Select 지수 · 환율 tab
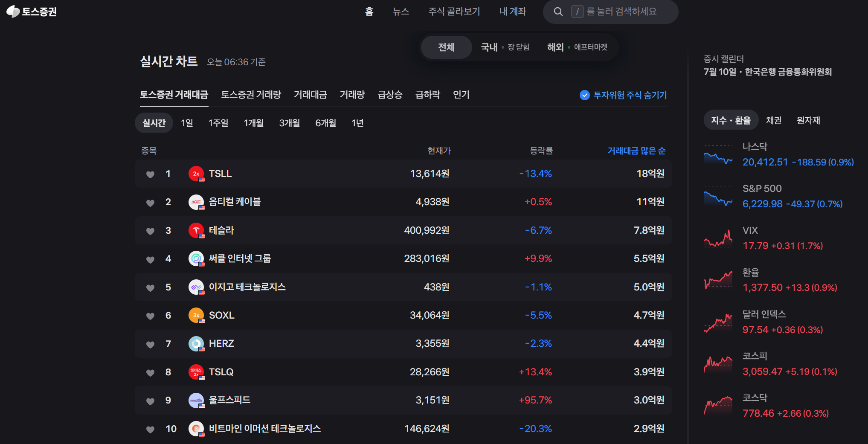 [731, 120]
